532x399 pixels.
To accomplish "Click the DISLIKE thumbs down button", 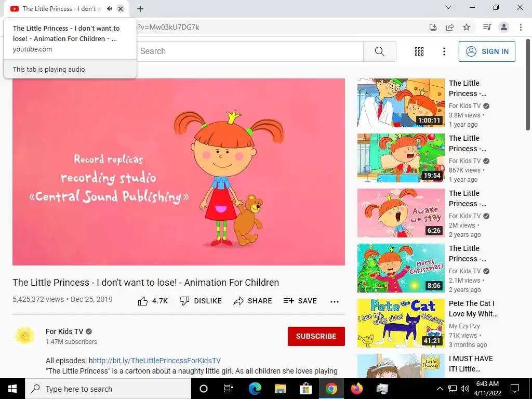I will coord(201,301).
